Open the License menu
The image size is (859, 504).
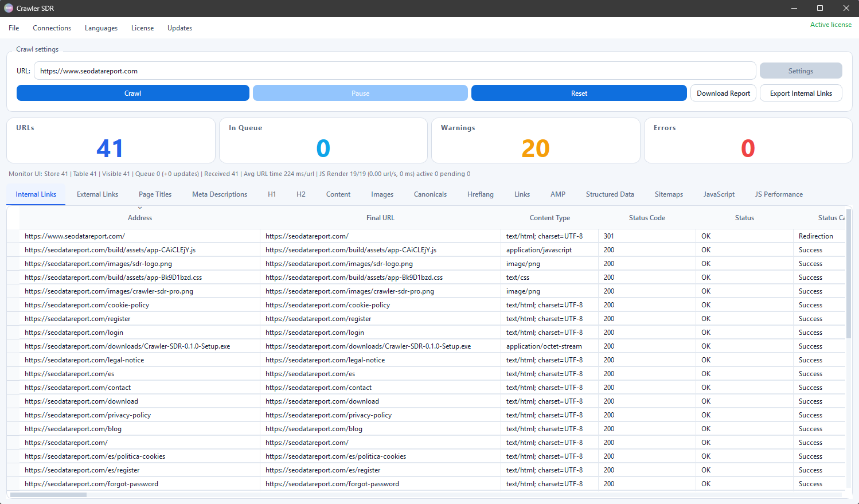click(x=142, y=28)
